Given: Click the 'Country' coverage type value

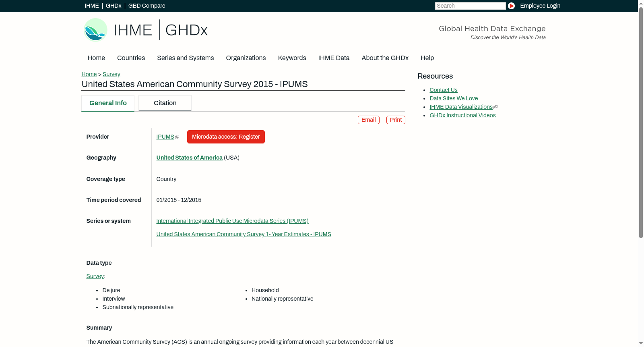Looking at the screenshot, I should (x=166, y=179).
